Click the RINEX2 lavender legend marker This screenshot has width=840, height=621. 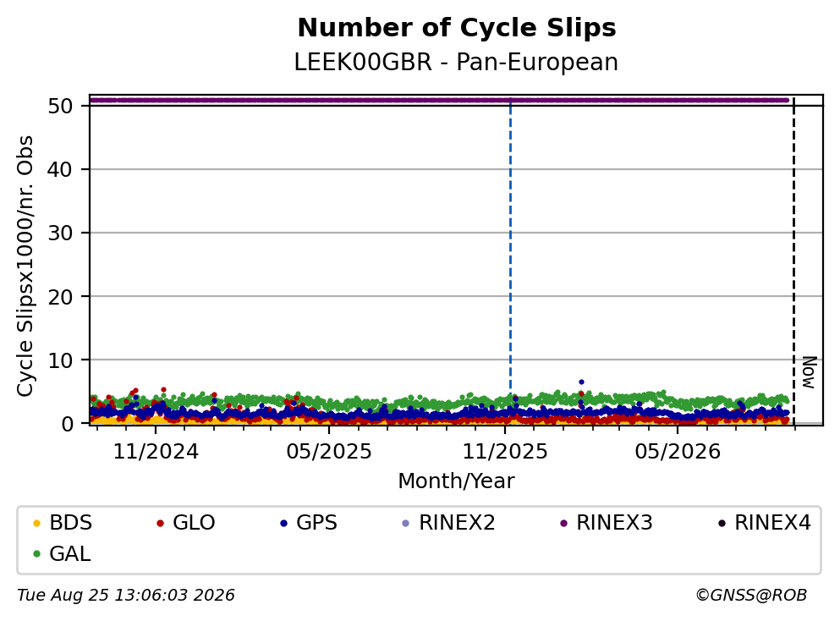pyautogui.click(x=405, y=523)
